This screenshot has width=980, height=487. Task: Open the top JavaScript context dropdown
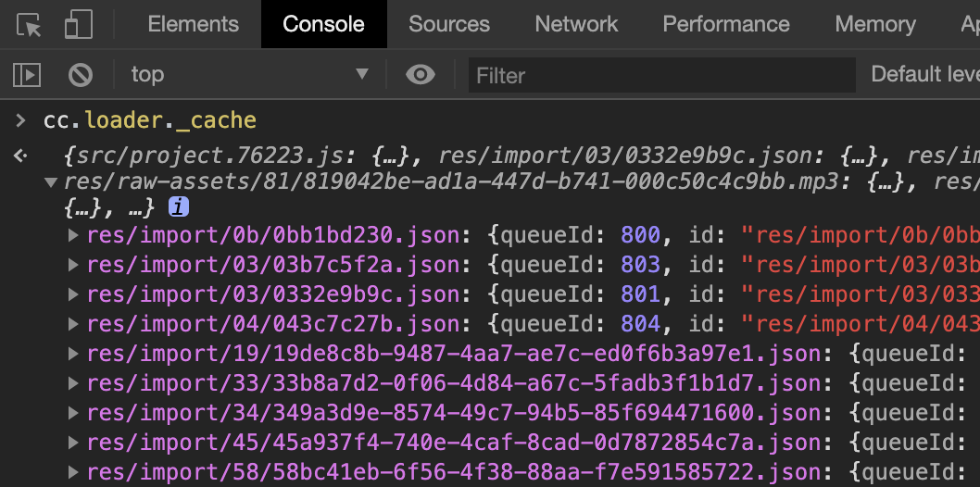[248, 74]
